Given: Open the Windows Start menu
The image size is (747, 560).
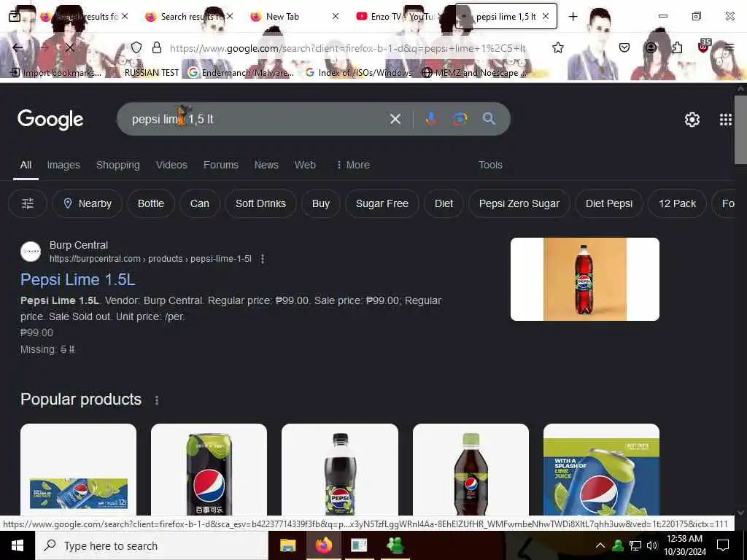Looking at the screenshot, I should (x=18, y=545).
